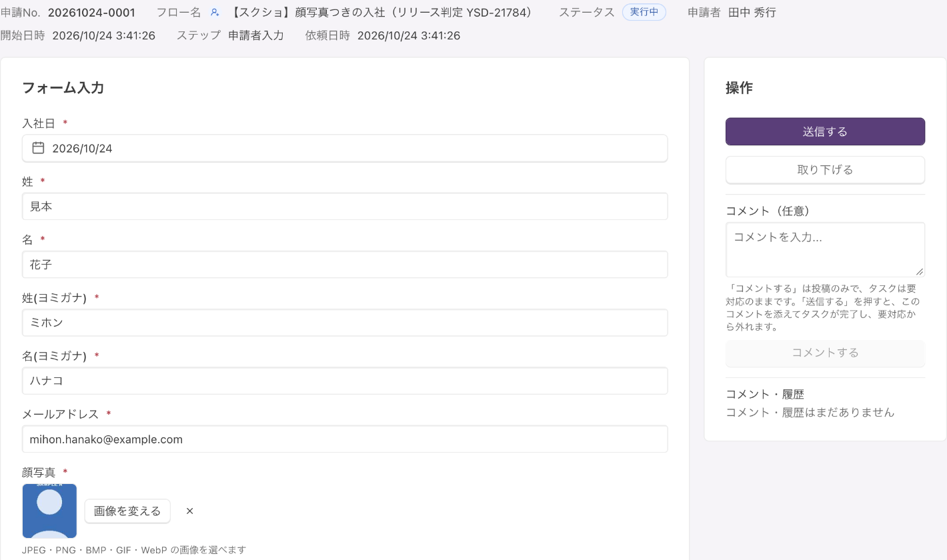
Task: Click the 姓 input containing 見本
Action: pos(345,207)
